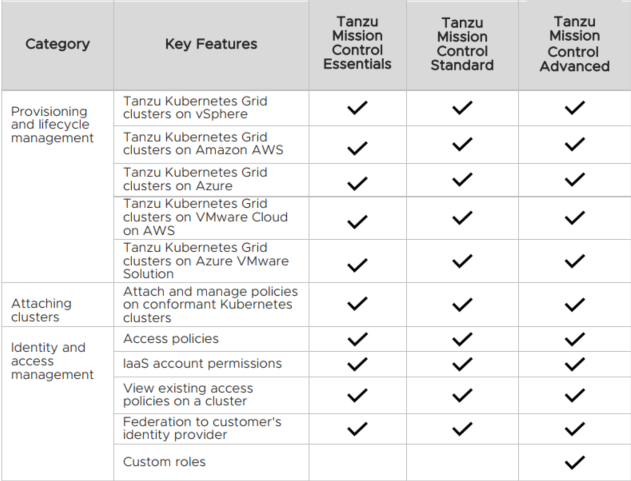This screenshot has height=481, width=631.
Task: Click the Custom roles feature text
Action: 165,462
